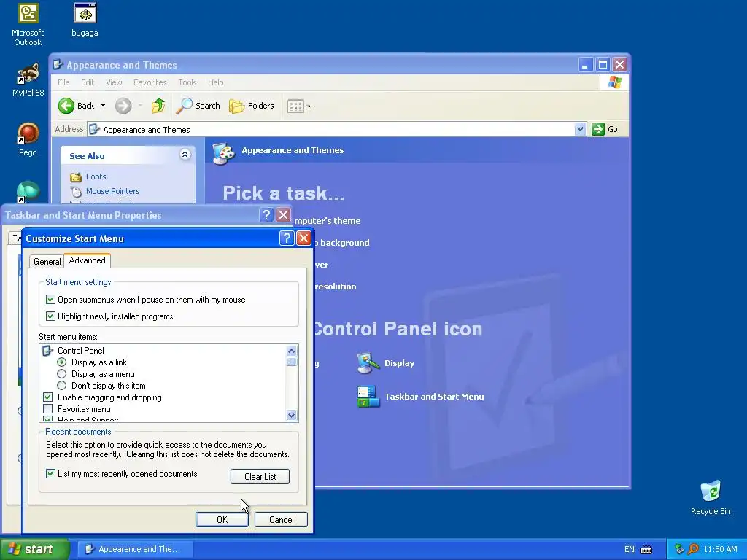
Task: Select Control Panel item in list
Action: click(x=80, y=351)
